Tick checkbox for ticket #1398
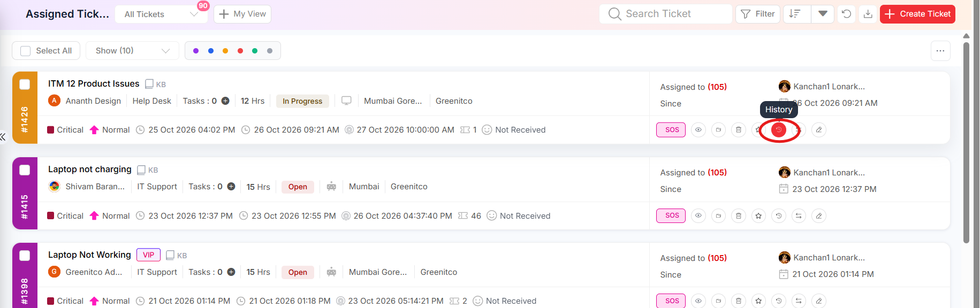This screenshot has width=980, height=308. click(x=25, y=256)
